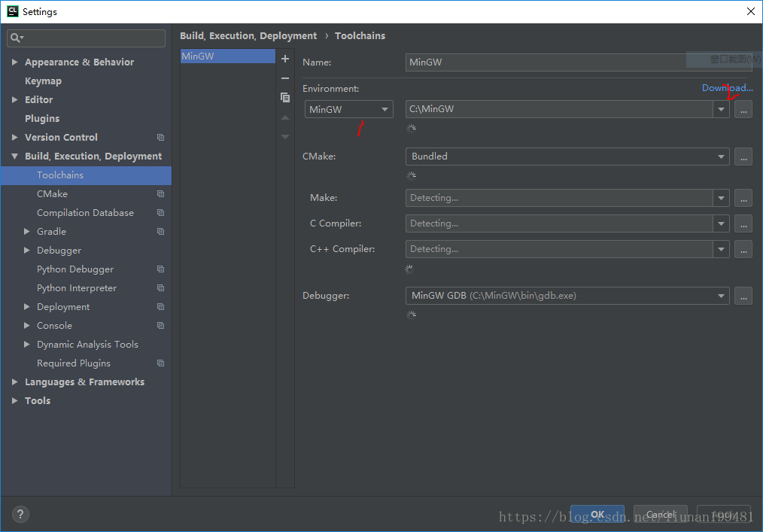Image resolution: width=763 pixels, height=532 pixels.
Task: Select Toolchains in settings tree
Action: click(x=86, y=175)
